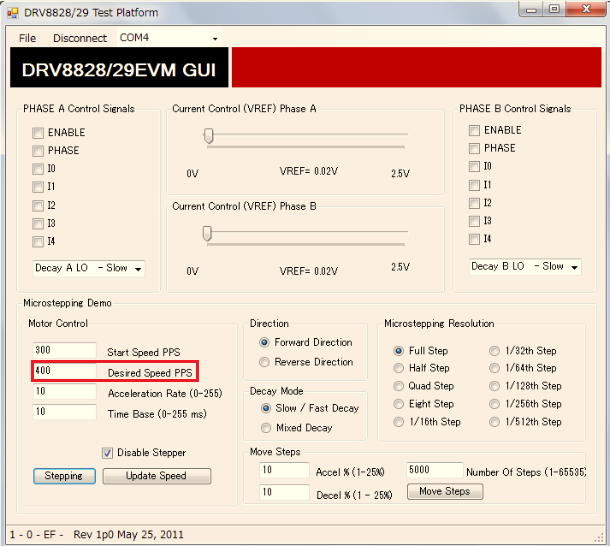Click the app icon in the title bar
This screenshot has width=610, height=546.
tap(13, 13)
